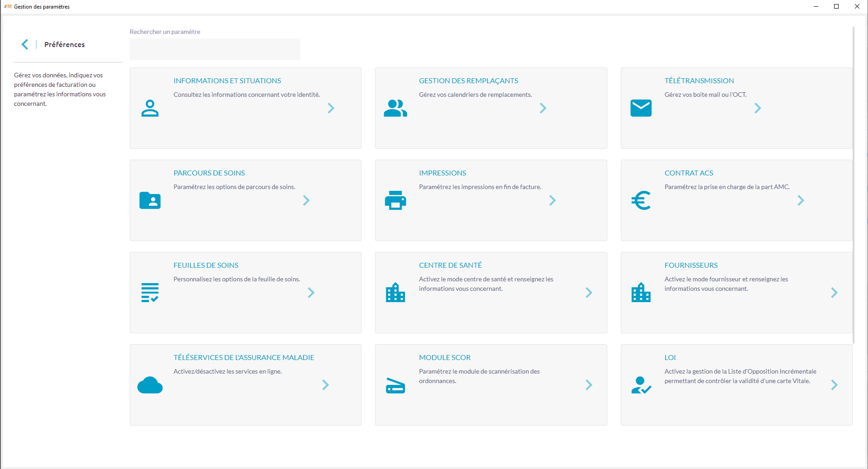This screenshot has width=868, height=469.
Task: Close the Gestion des paramètres window
Action: pos(857,6)
